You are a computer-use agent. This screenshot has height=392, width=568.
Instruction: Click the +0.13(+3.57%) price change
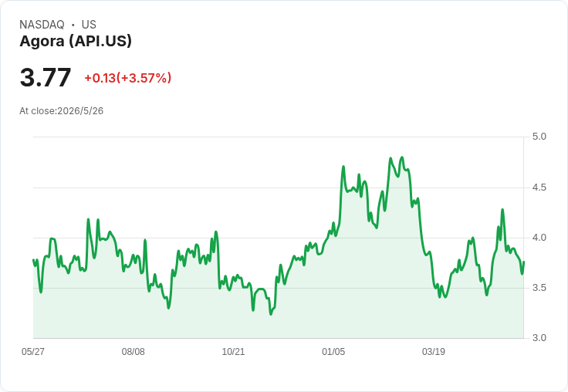128,78
